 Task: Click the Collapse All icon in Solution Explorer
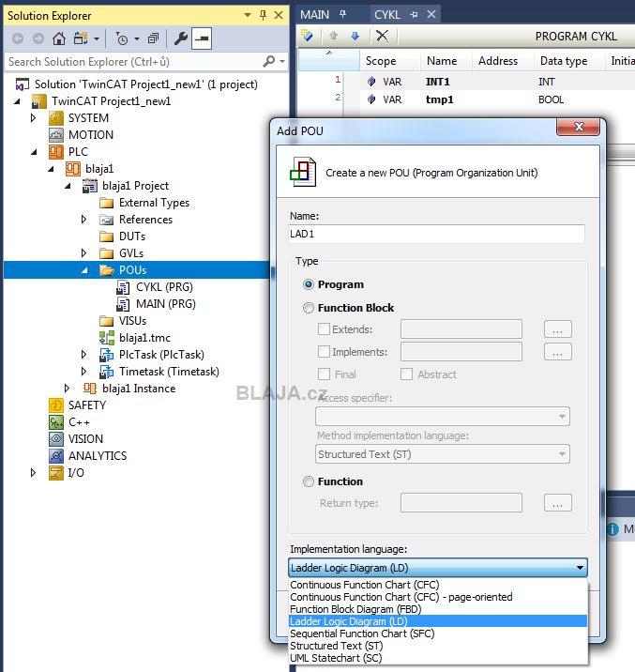tap(153, 38)
